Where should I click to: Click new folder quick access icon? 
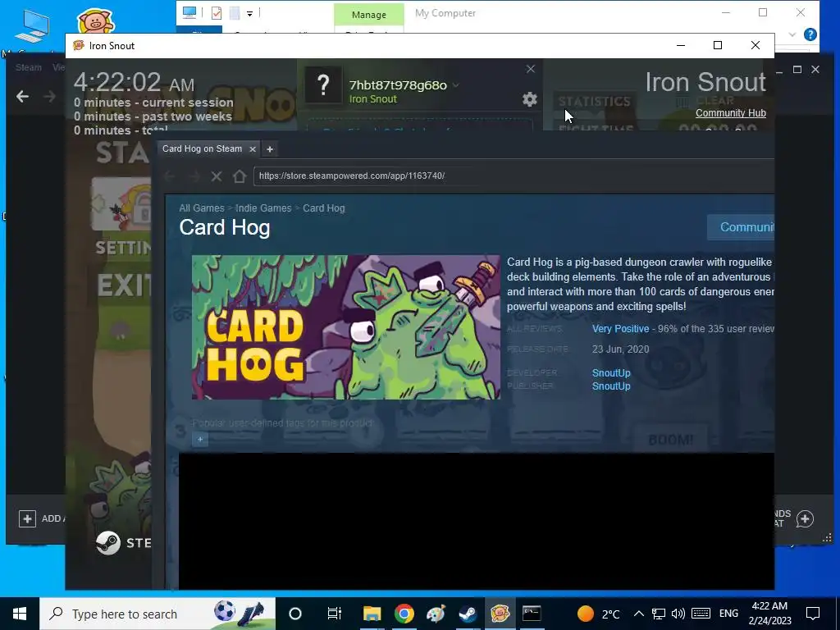[234, 13]
